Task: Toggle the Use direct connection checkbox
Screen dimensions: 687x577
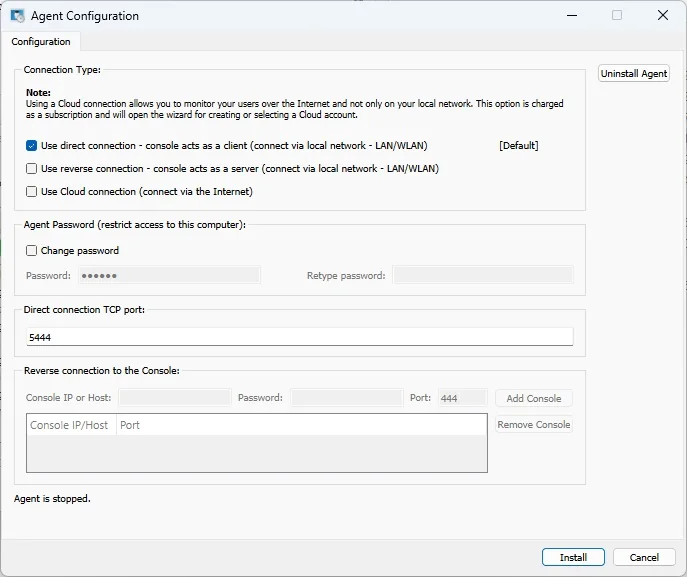Action: tap(31, 145)
